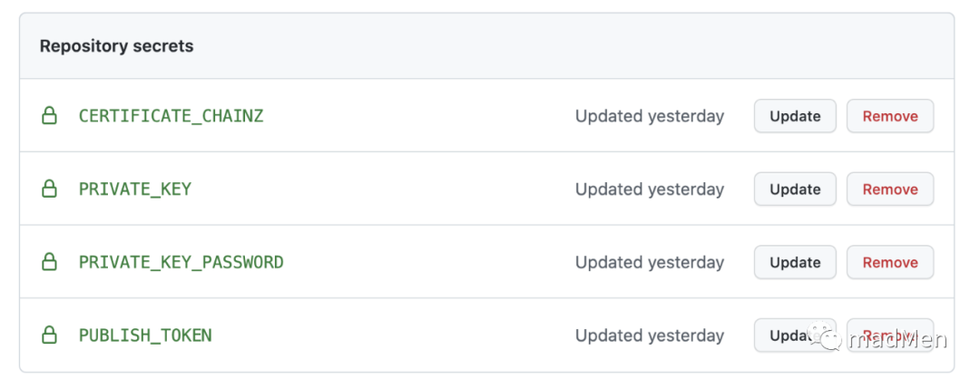The height and width of the screenshot is (379, 980).
Task: Update the CERTIFICATE_CHAINZ secret
Action: 795,116
